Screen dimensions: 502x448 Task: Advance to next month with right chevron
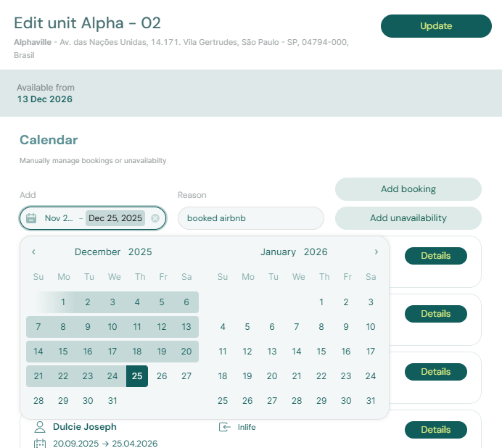click(376, 252)
